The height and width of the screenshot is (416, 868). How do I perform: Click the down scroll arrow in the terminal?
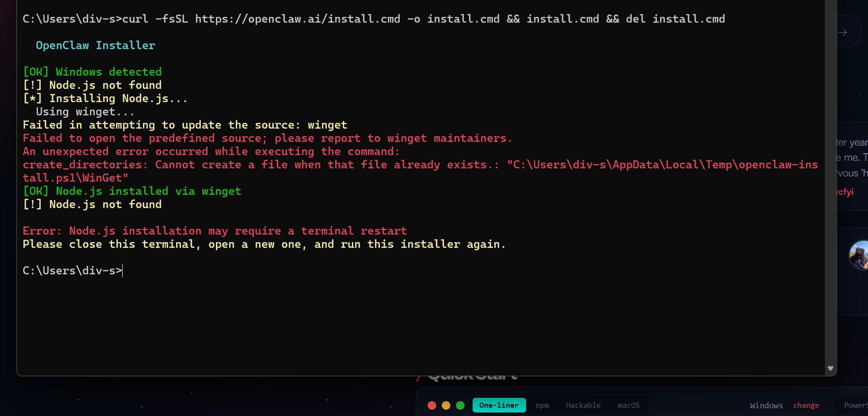[x=830, y=368]
